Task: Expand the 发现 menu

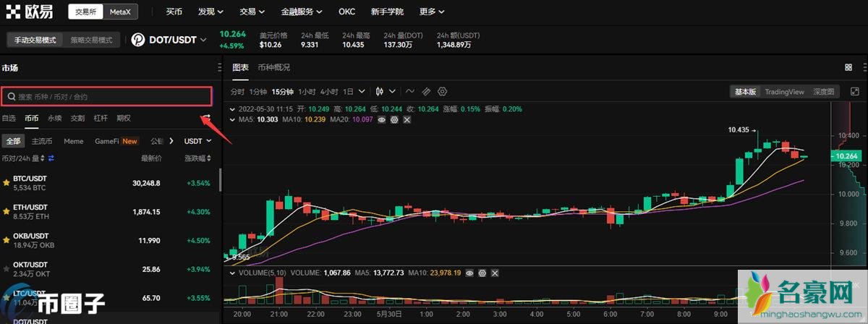Action: (x=210, y=12)
